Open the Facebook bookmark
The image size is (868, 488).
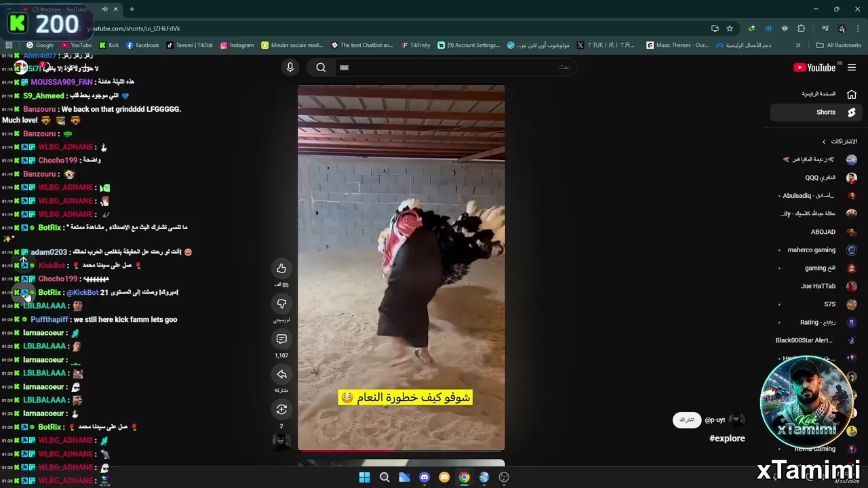142,45
